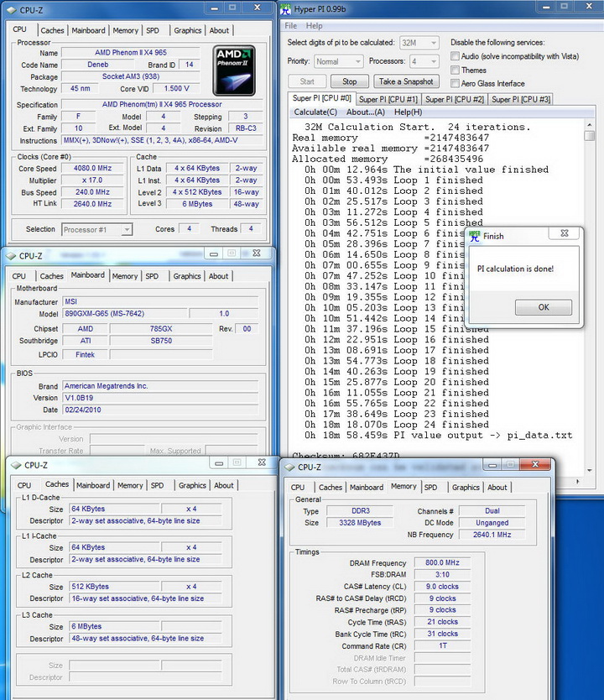
Task: Click the Super PI log scrollbar down arrow
Action: [590, 470]
